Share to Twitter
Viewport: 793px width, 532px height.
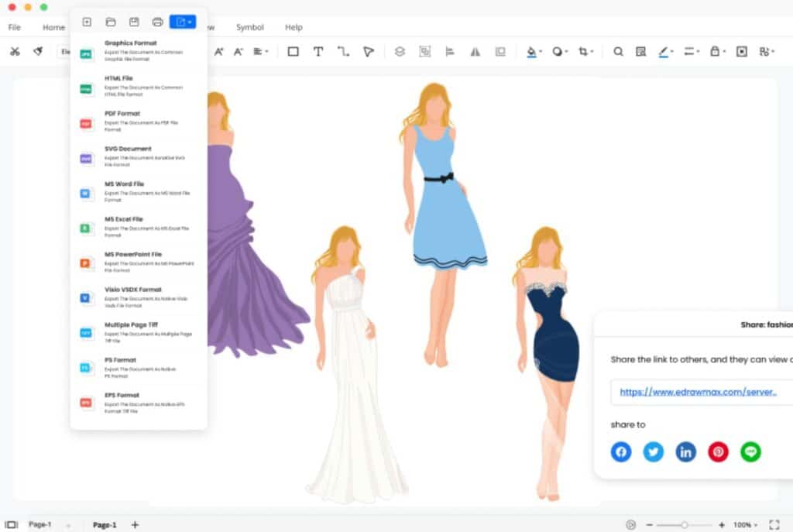(x=654, y=451)
